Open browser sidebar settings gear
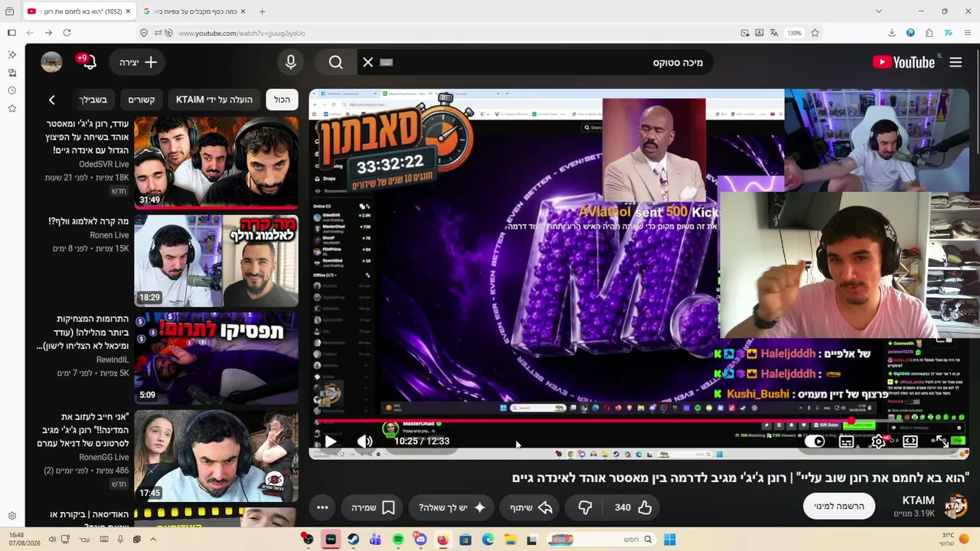 [x=11, y=516]
